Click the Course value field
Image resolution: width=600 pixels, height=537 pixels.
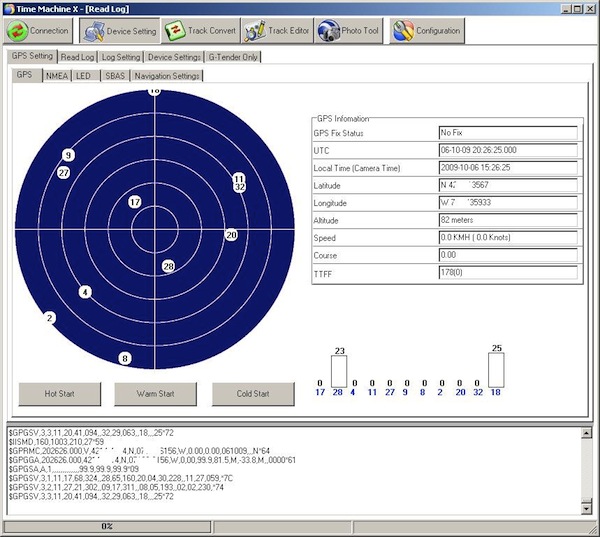508,255
